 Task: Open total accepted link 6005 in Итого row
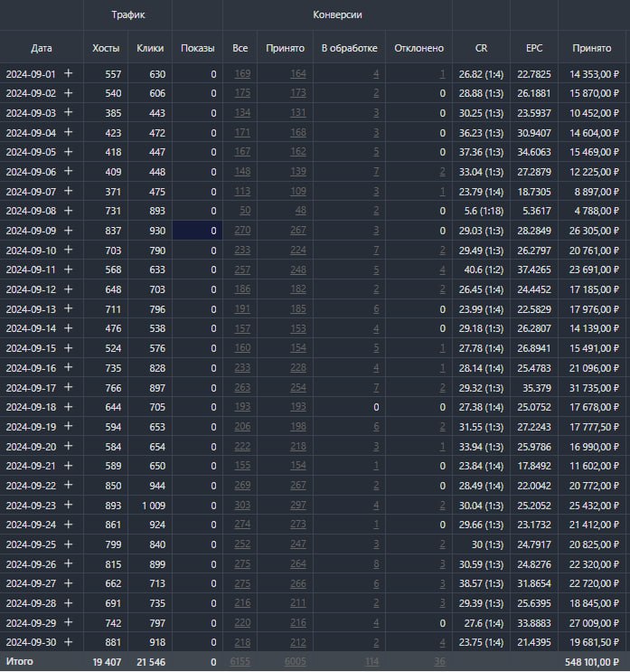point(296,662)
